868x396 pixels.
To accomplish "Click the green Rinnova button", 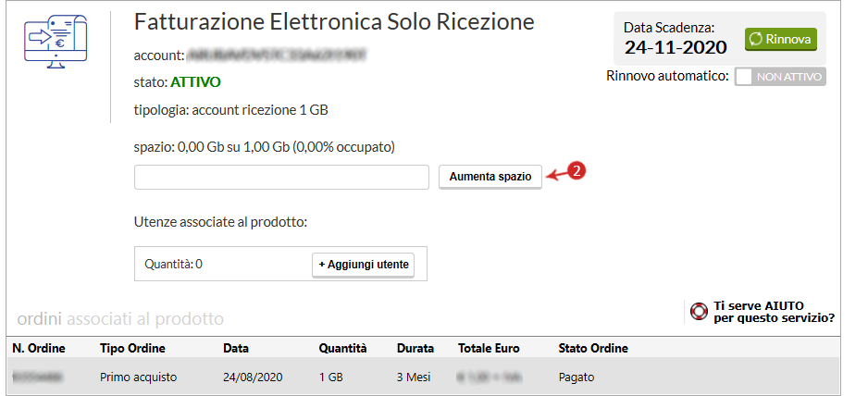I will [780, 40].
